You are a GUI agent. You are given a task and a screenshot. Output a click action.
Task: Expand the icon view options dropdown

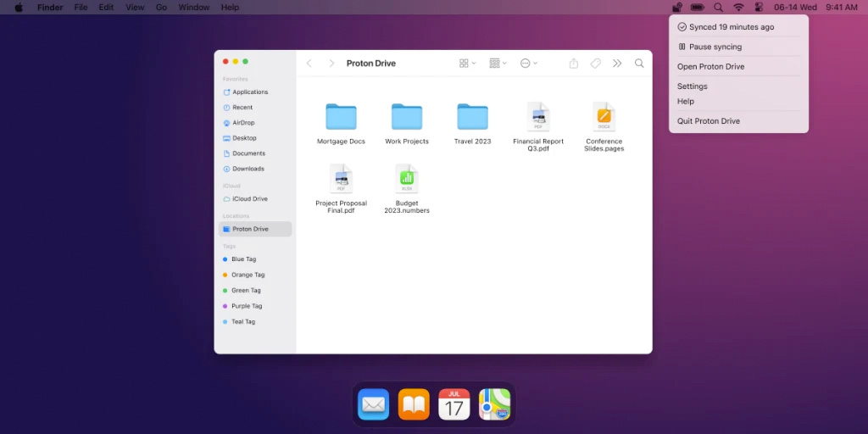467,64
